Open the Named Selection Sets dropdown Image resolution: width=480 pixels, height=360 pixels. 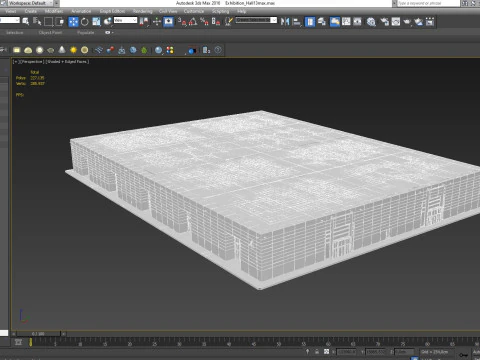point(256,20)
